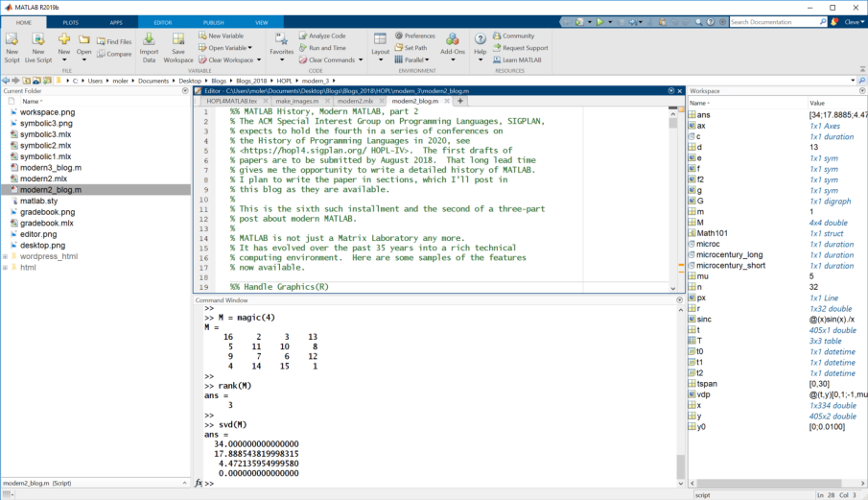Click the help question mark in quick access toolbar

pyautogui.click(x=711, y=22)
